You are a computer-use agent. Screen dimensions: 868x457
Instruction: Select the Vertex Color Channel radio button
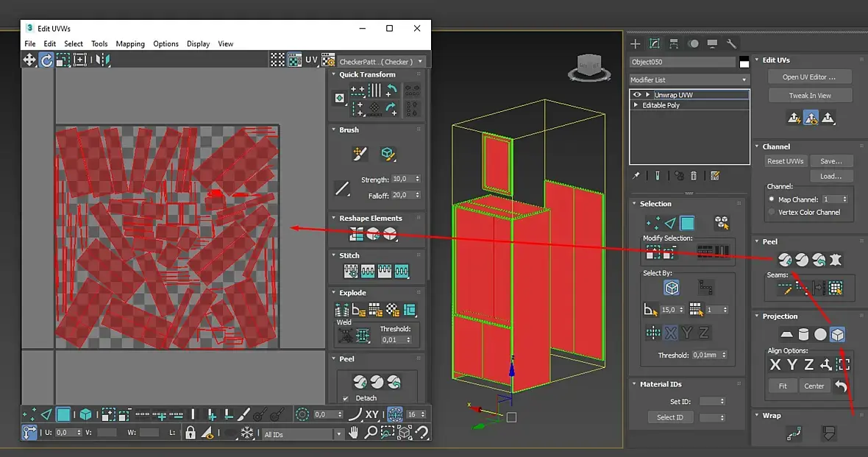pyautogui.click(x=772, y=212)
